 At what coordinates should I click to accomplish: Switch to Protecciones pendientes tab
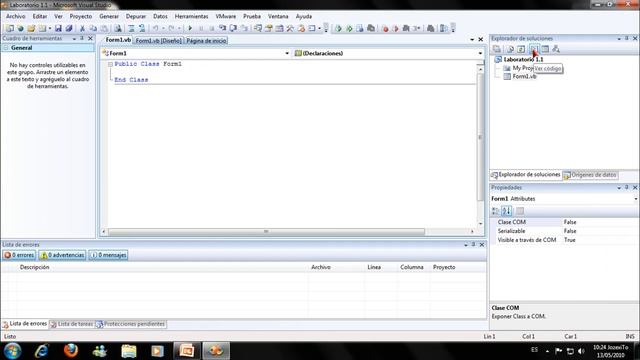[x=131, y=324]
